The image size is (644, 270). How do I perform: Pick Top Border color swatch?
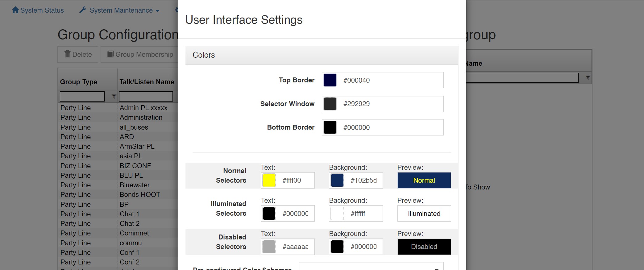point(330,80)
